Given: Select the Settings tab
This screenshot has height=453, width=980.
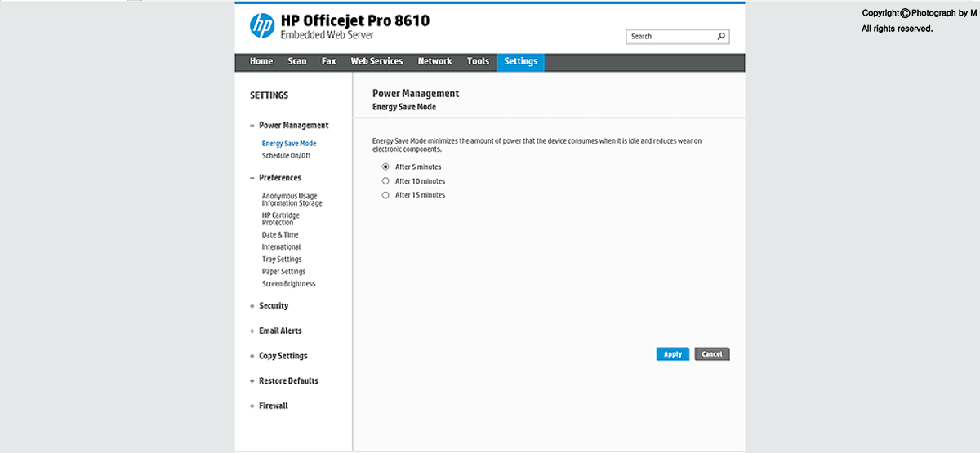Looking at the screenshot, I should coord(520,61).
